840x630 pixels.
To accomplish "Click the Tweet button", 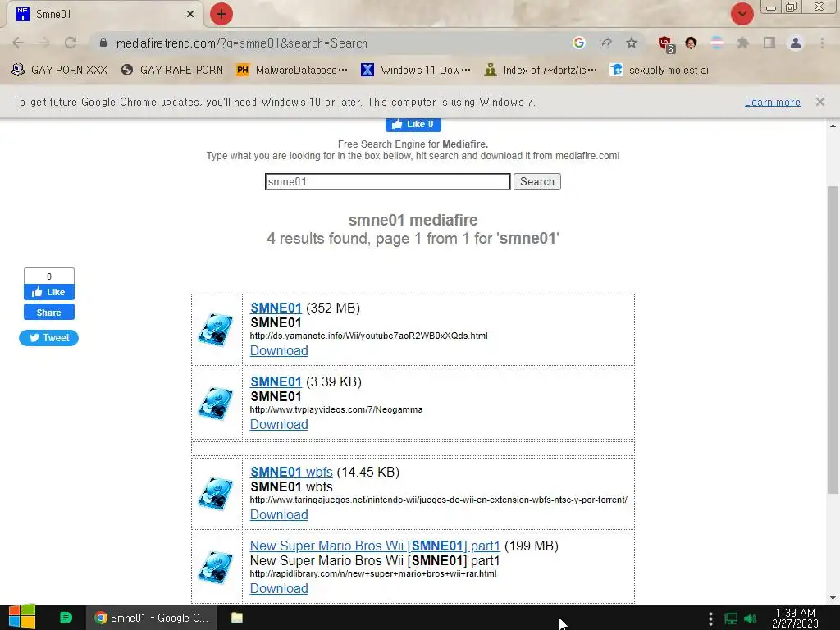I will [48, 337].
